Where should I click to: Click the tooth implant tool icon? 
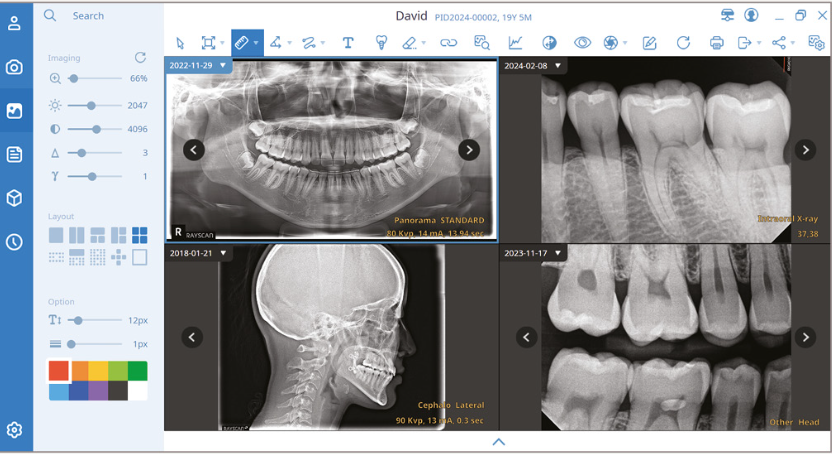tap(380, 43)
